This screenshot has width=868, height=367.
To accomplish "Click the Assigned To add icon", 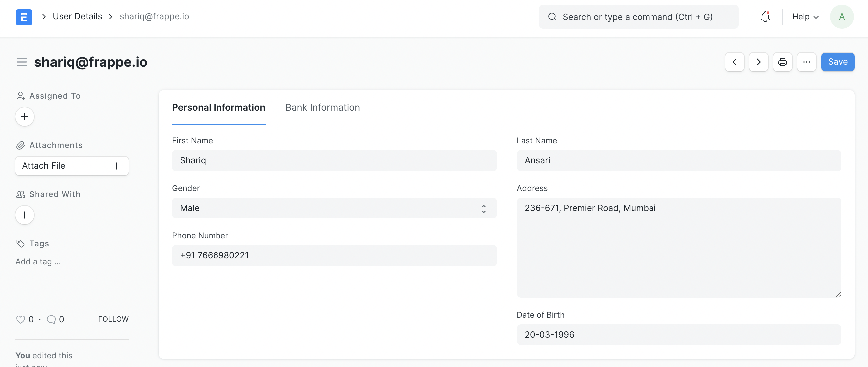I will click(x=24, y=116).
